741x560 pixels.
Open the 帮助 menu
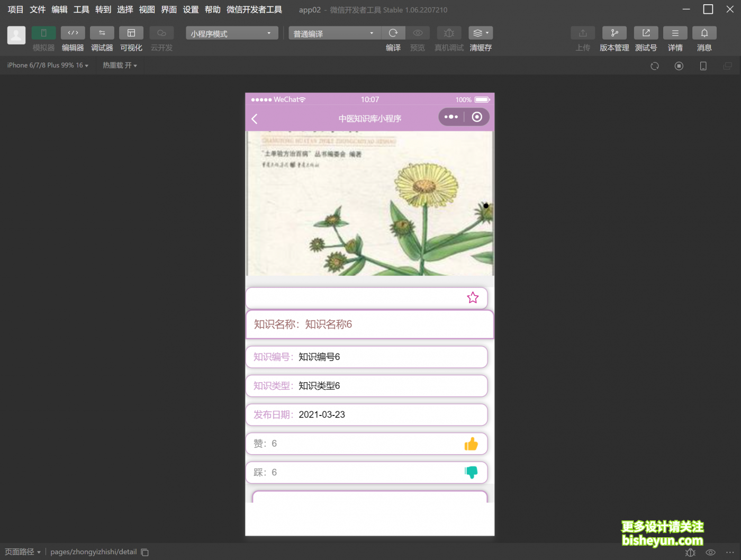pyautogui.click(x=213, y=10)
